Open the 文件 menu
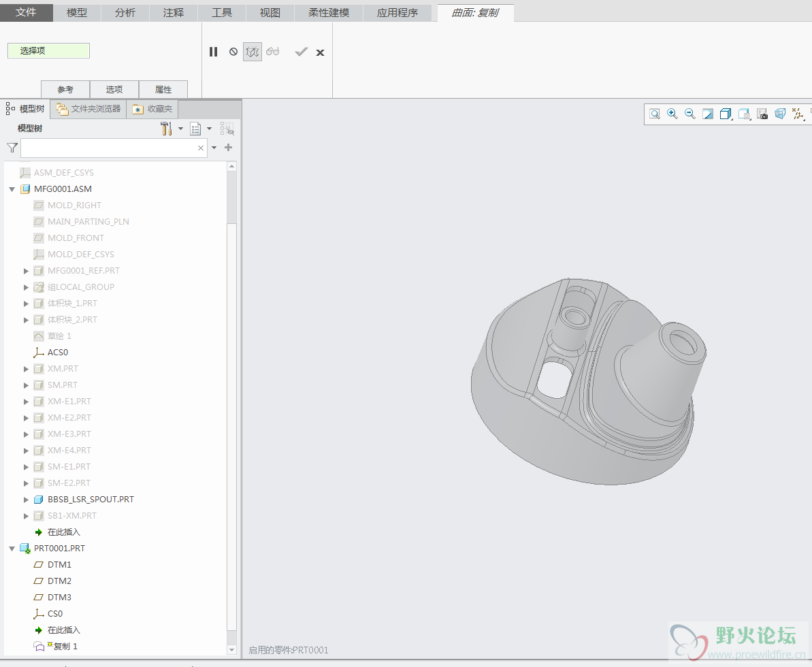This screenshot has width=812, height=667. click(27, 12)
